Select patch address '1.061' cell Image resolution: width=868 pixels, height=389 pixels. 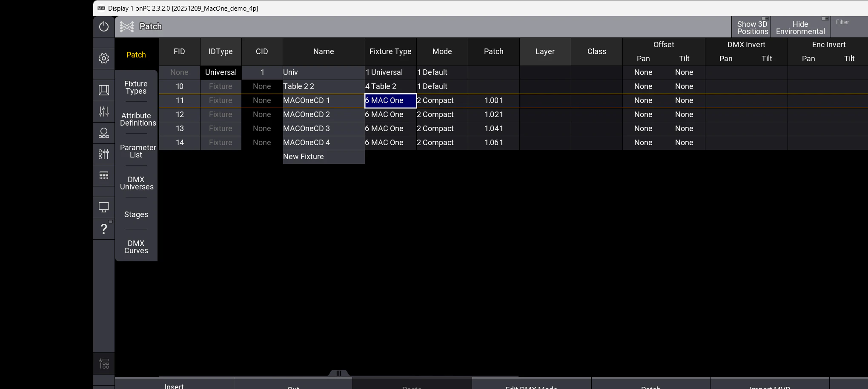pyautogui.click(x=494, y=143)
